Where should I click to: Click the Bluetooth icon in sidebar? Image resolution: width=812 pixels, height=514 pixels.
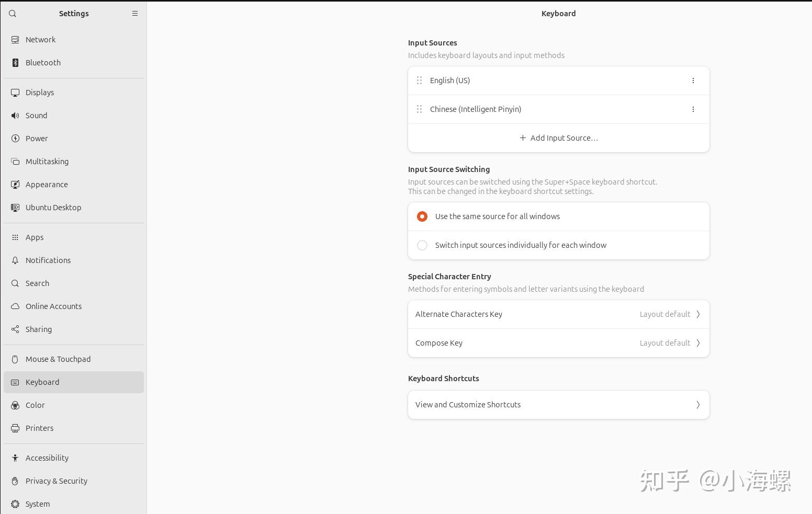click(x=15, y=63)
